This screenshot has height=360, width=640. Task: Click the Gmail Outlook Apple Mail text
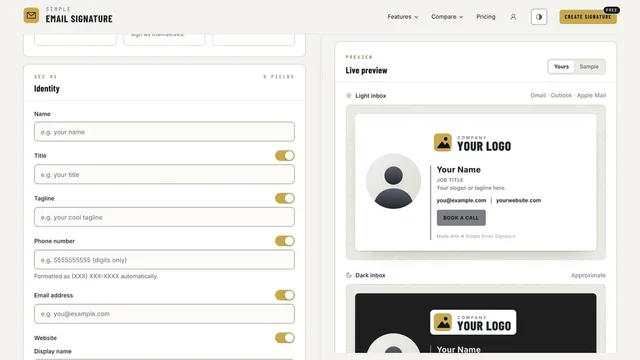point(568,96)
